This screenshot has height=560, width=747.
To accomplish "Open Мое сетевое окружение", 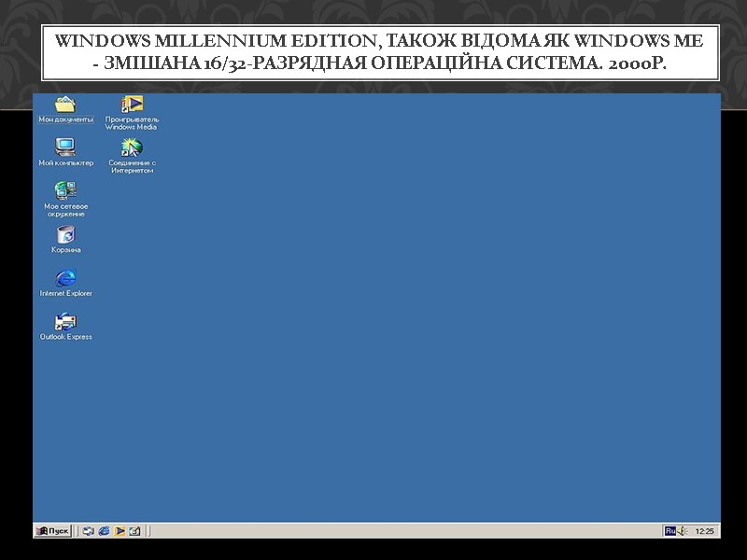I will pos(63,191).
